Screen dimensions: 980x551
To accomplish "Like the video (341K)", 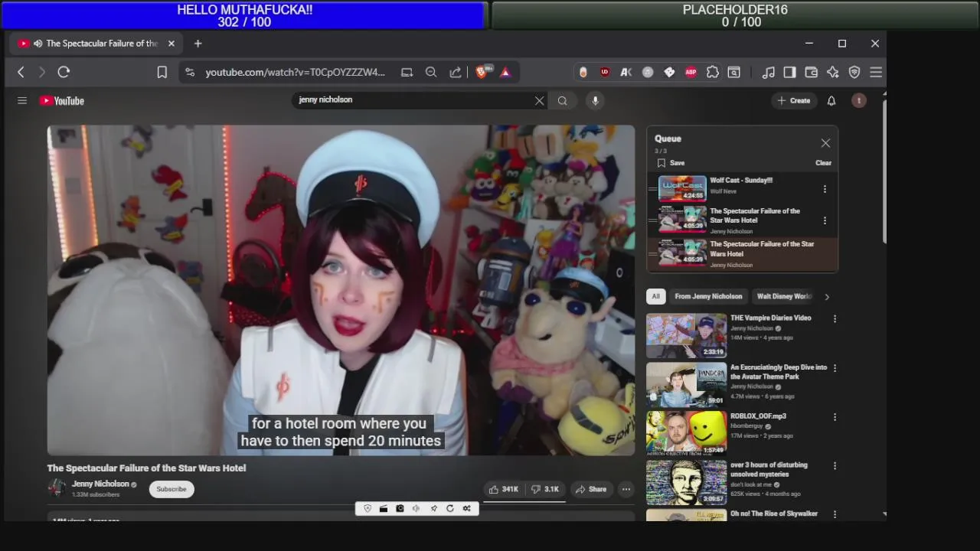I will coord(504,489).
